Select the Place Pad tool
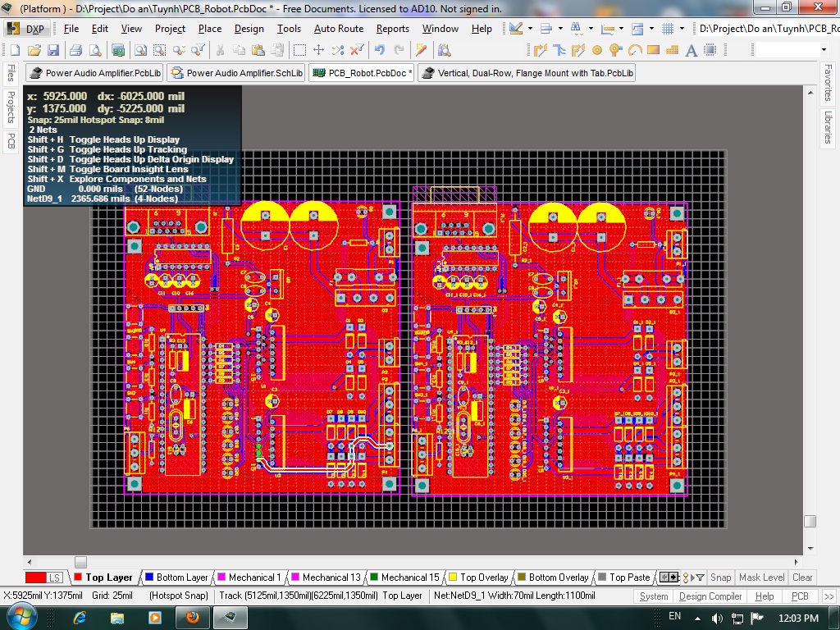The width and height of the screenshot is (840, 630). [x=597, y=50]
